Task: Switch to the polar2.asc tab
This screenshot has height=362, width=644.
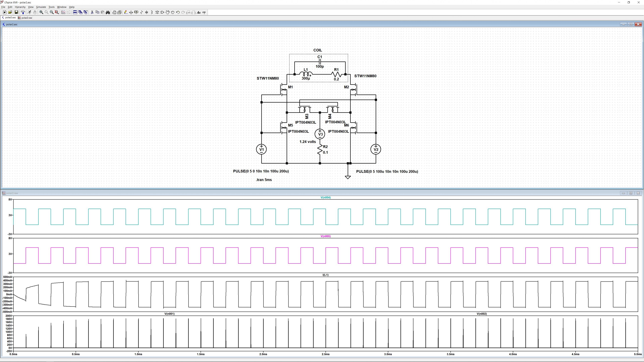Action: (10, 18)
